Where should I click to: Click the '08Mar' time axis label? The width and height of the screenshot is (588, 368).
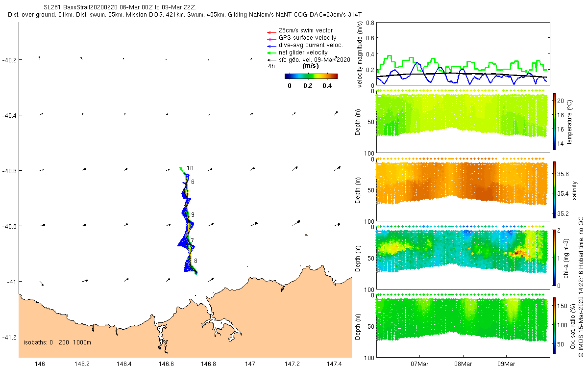click(x=463, y=364)
